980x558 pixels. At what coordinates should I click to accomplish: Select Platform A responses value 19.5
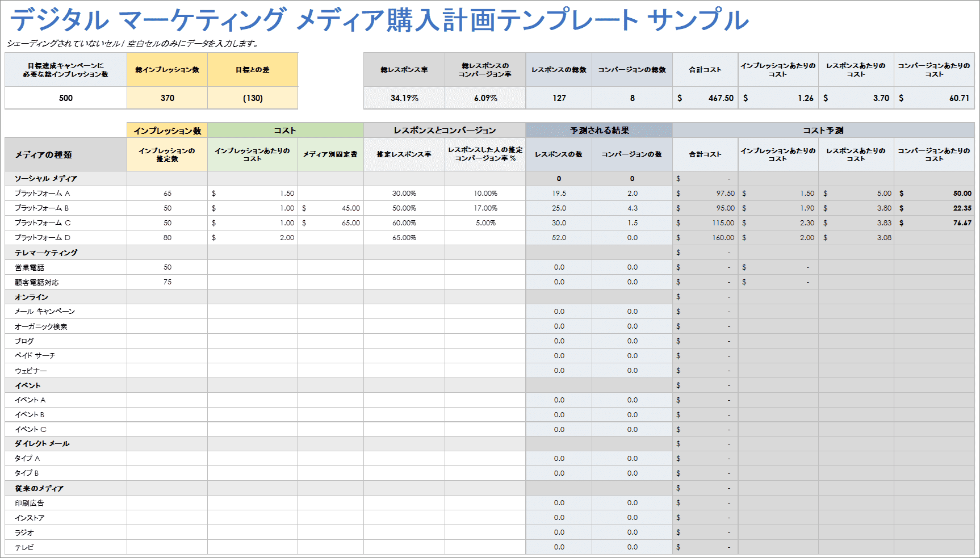click(559, 193)
